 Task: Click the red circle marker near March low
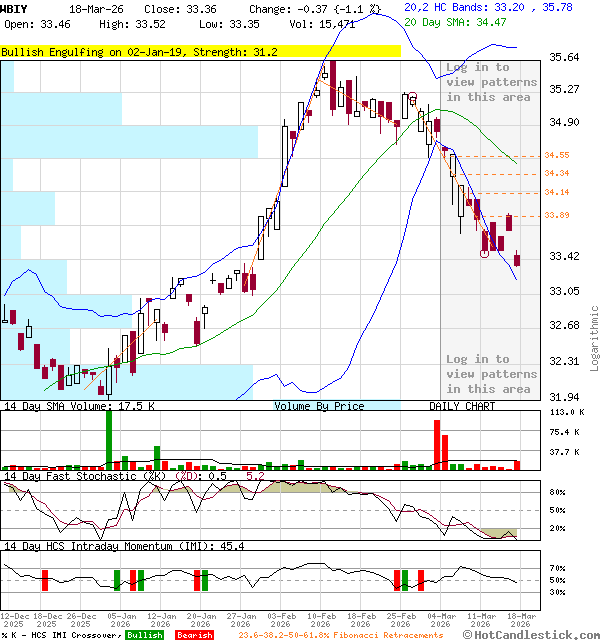(x=485, y=253)
